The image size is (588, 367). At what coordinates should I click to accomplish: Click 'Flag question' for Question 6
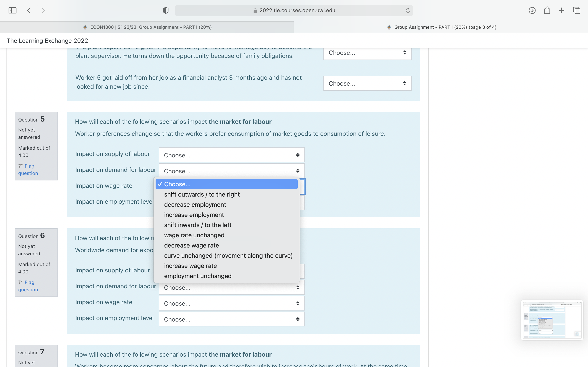(28, 286)
